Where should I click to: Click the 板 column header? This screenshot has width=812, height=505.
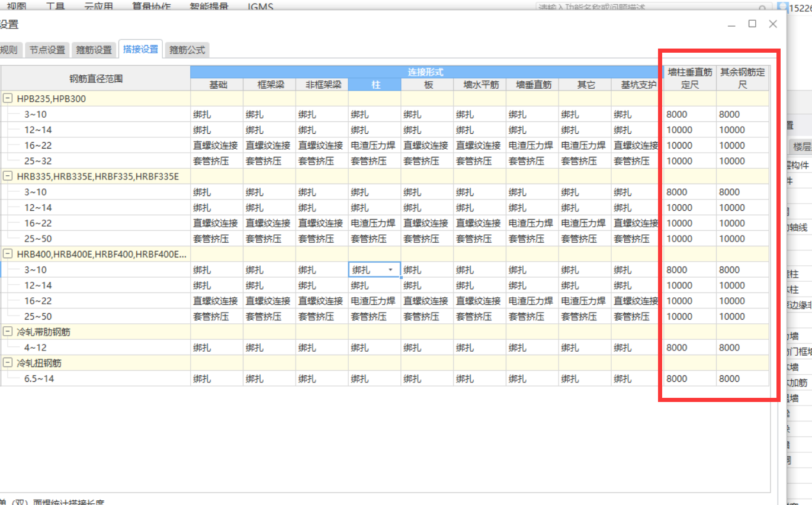click(x=427, y=85)
